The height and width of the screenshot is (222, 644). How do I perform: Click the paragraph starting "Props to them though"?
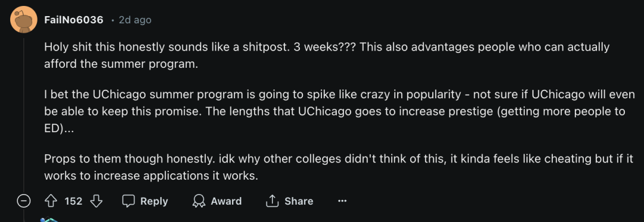click(339, 167)
